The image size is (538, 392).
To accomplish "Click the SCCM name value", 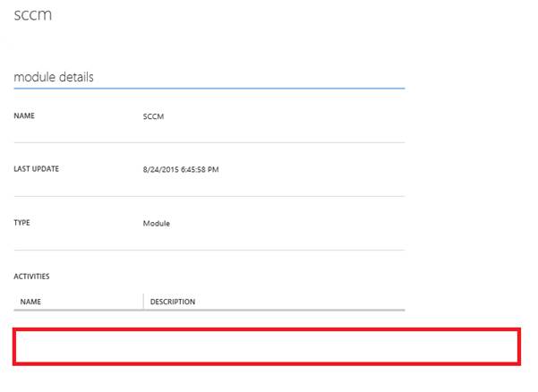I will point(153,116).
